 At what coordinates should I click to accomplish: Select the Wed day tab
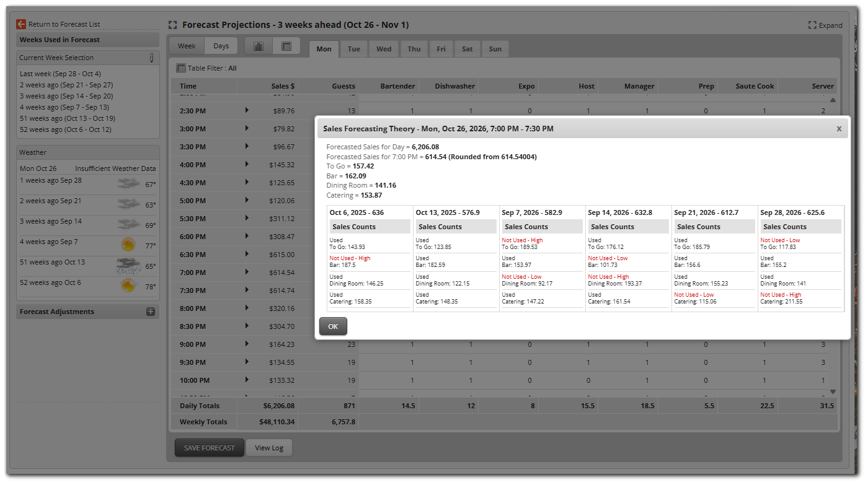(x=384, y=49)
